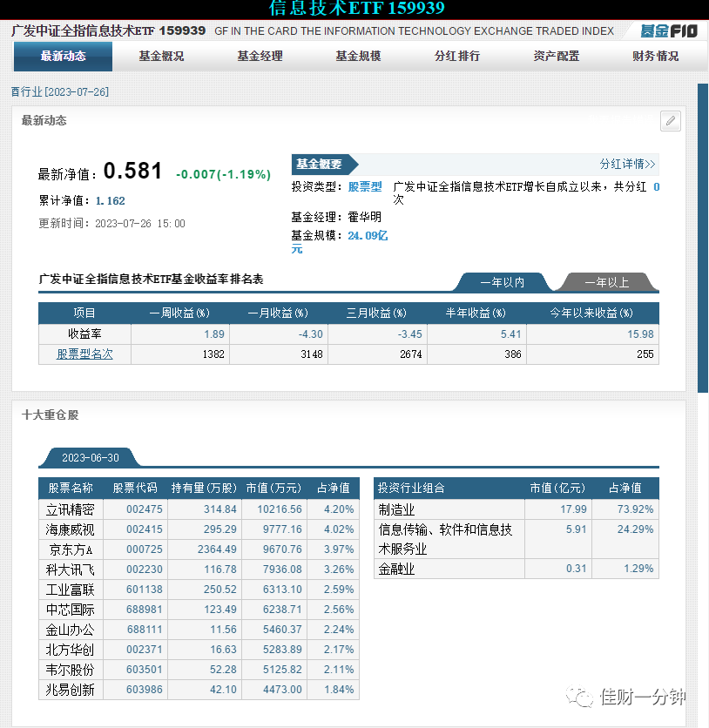709x728 pixels.
Task: Click stock code 002415
Action: pyautogui.click(x=145, y=529)
